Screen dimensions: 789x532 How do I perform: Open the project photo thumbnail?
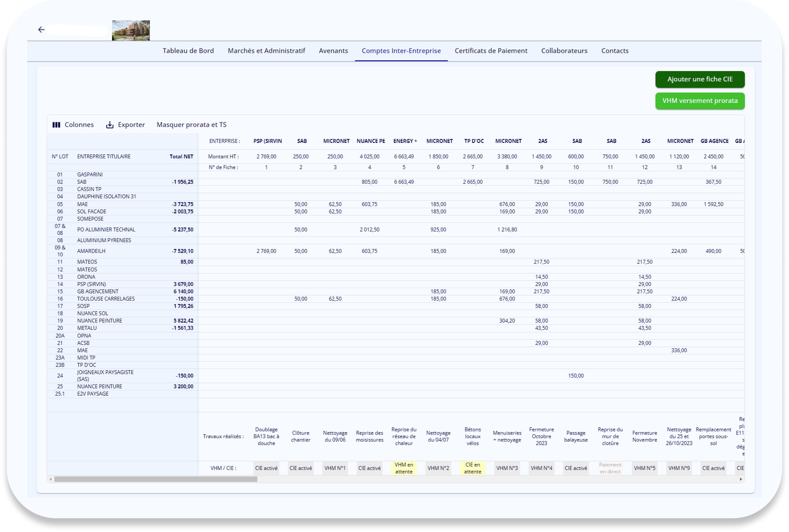point(131,30)
